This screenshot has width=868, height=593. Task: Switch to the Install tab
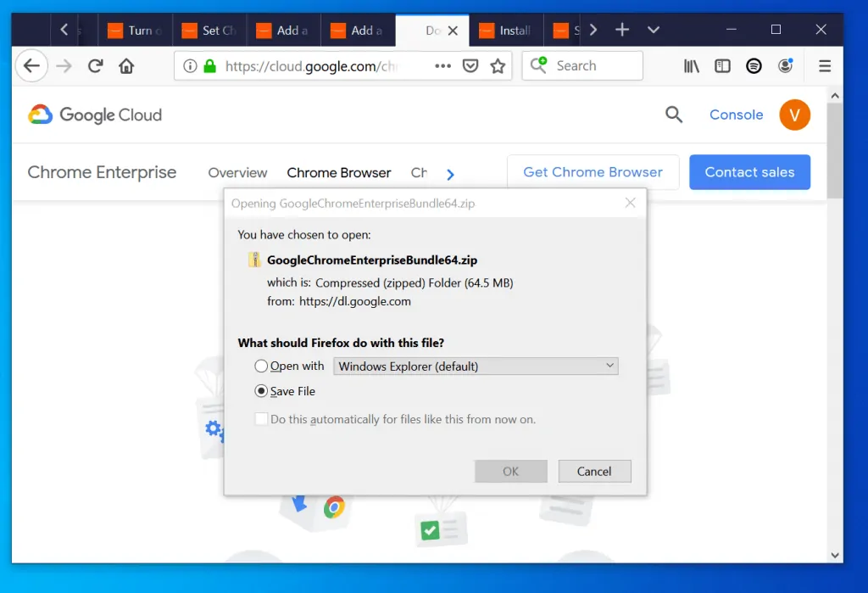click(x=506, y=30)
